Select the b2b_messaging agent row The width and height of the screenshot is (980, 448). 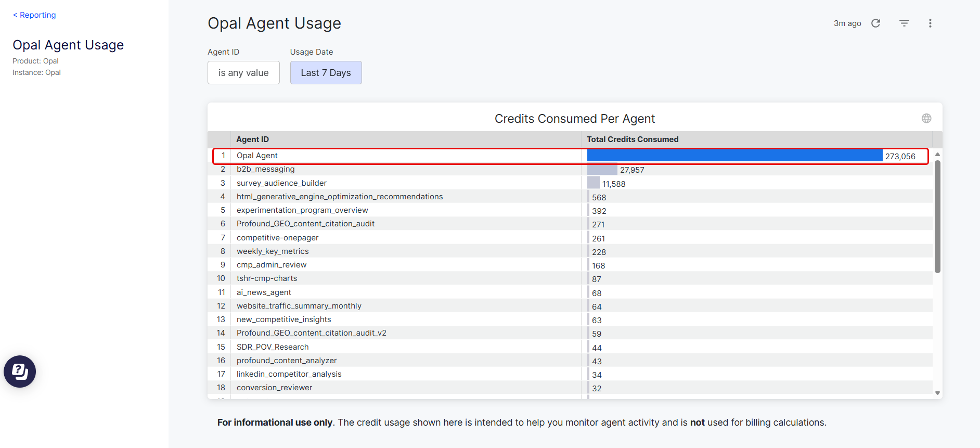265,169
